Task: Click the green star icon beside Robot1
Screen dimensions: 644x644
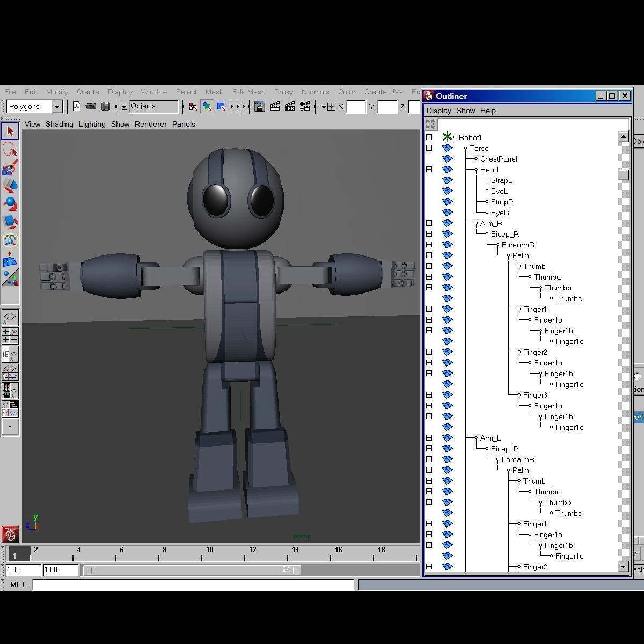Action: pos(447,137)
